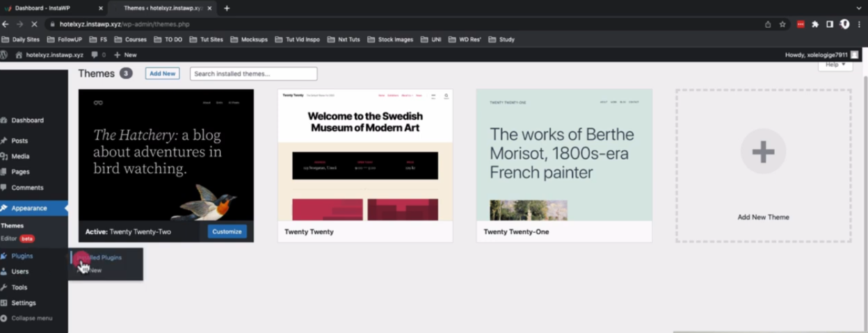The height and width of the screenshot is (333, 868).
Task: Open the Tut Vid Inspo bookmark folder
Action: pyautogui.click(x=298, y=40)
